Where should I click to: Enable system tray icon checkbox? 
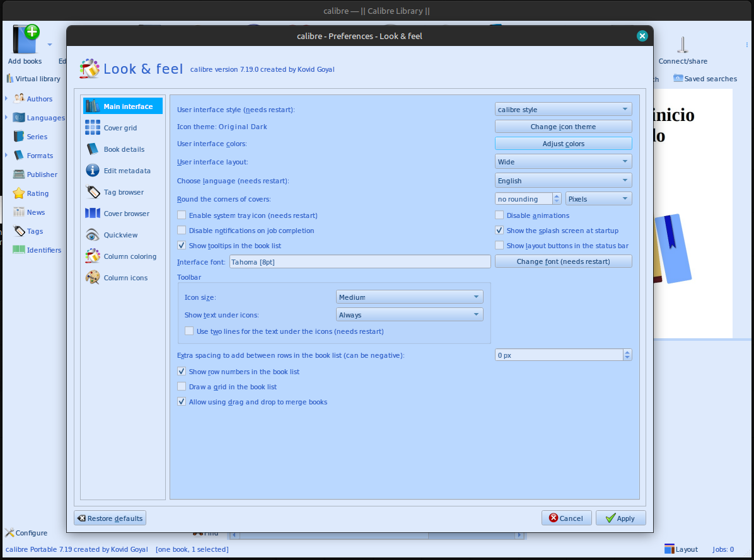point(182,215)
